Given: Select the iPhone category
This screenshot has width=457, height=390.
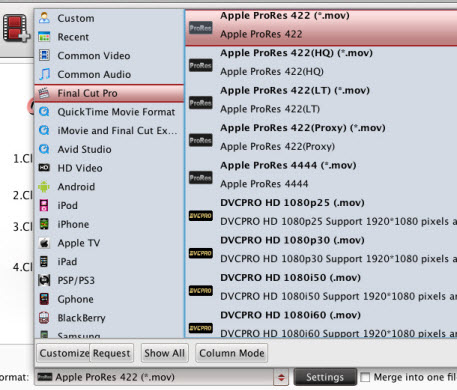Looking at the screenshot, I should pyautogui.click(x=109, y=224).
